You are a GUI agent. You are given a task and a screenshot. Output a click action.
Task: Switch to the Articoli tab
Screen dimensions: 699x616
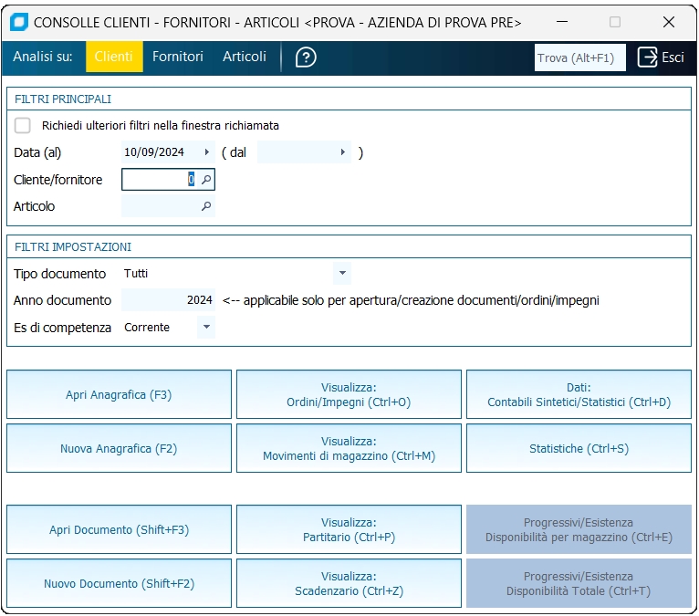(x=245, y=57)
